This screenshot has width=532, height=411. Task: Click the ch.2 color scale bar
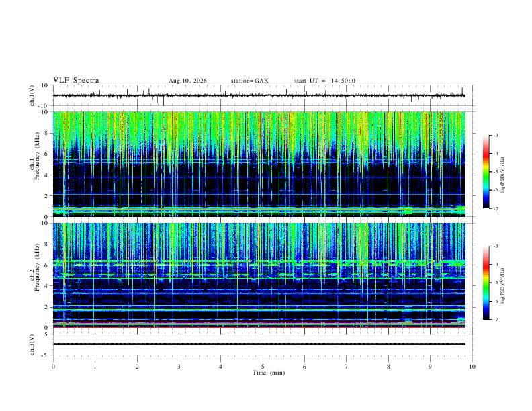[486, 283]
